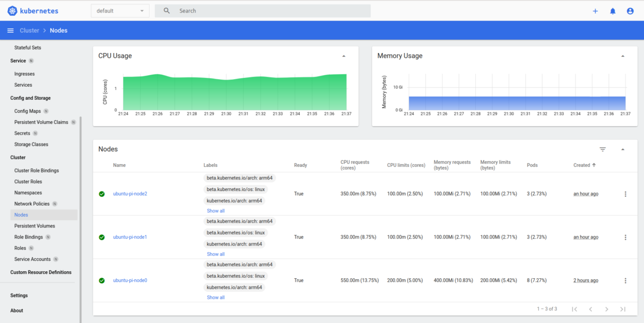Click the search magnifier icon
The width and height of the screenshot is (644, 323).
click(166, 10)
